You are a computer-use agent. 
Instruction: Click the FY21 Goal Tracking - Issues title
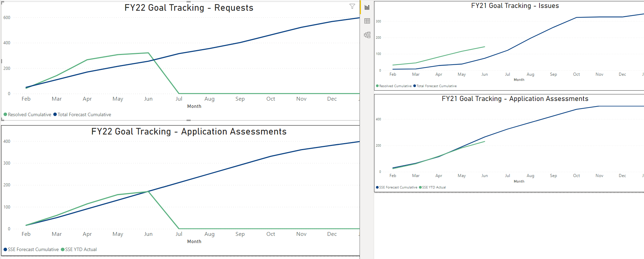(515, 6)
